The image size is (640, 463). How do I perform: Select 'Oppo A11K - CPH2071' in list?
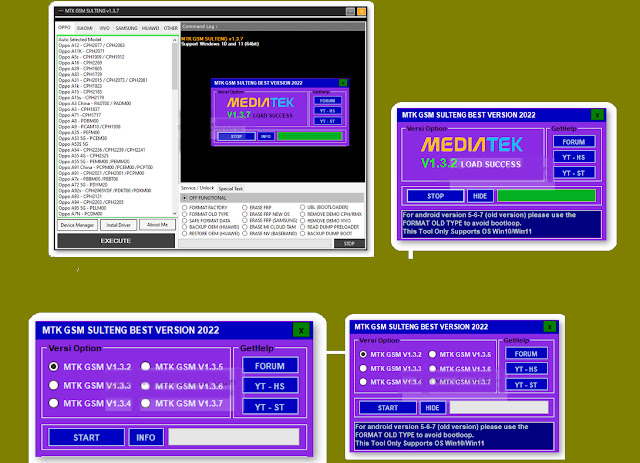click(81, 51)
